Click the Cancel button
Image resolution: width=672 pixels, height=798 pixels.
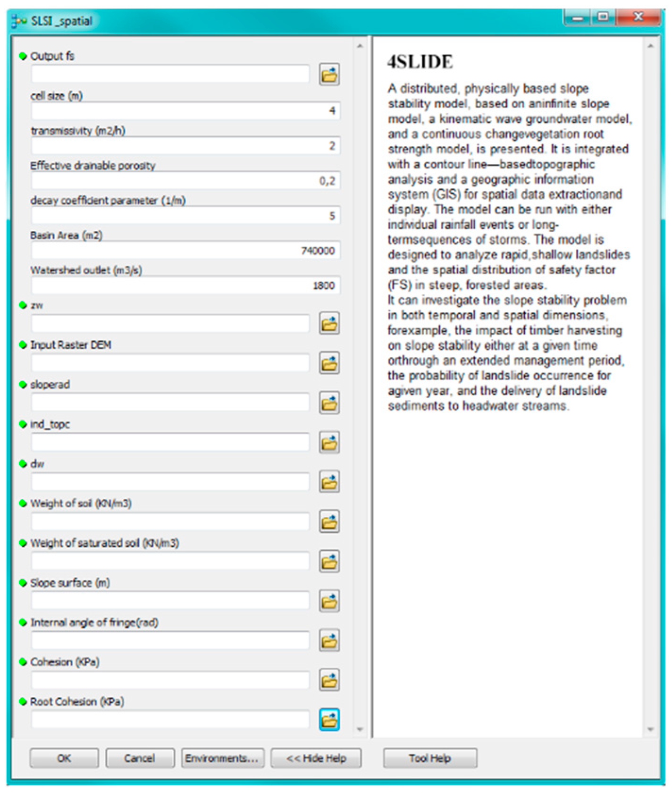pyautogui.click(x=140, y=758)
